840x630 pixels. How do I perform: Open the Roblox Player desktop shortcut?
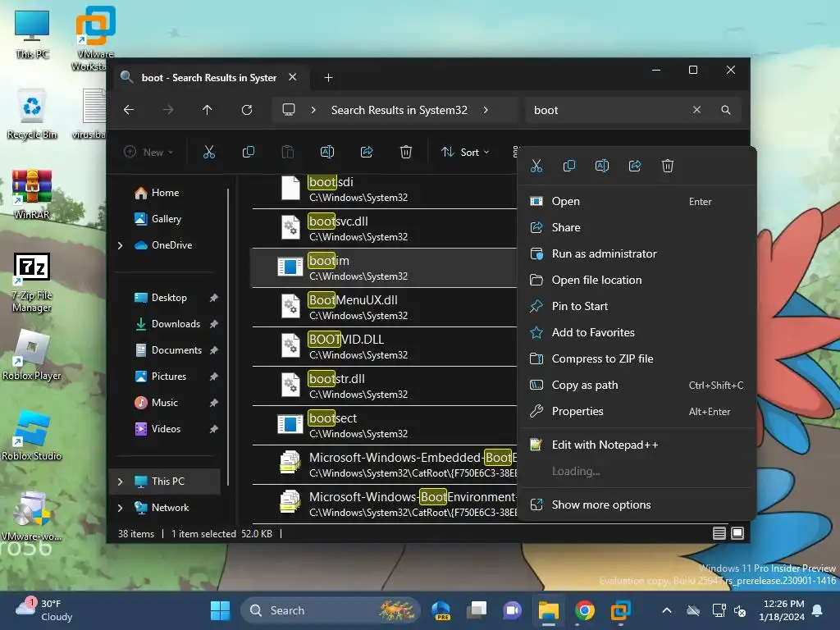point(32,354)
